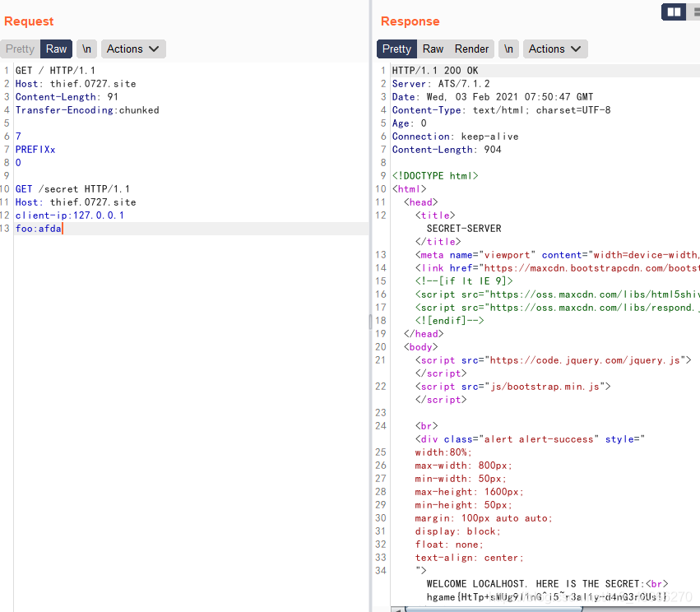The image size is (700, 612).
Task: Click the 'Content-Length: 91' request header
Action: coord(67,97)
